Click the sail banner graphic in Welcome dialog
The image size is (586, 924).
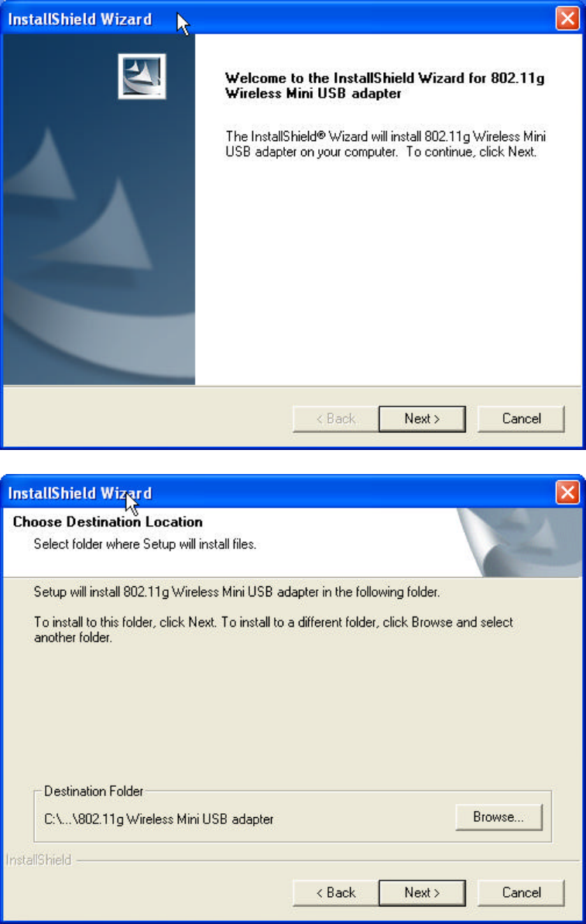point(99,209)
